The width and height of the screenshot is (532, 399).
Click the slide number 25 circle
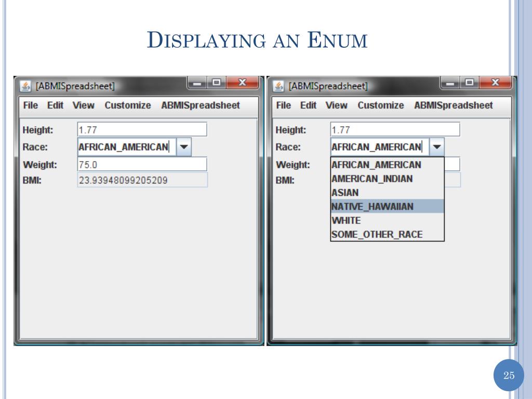[x=509, y=375]
